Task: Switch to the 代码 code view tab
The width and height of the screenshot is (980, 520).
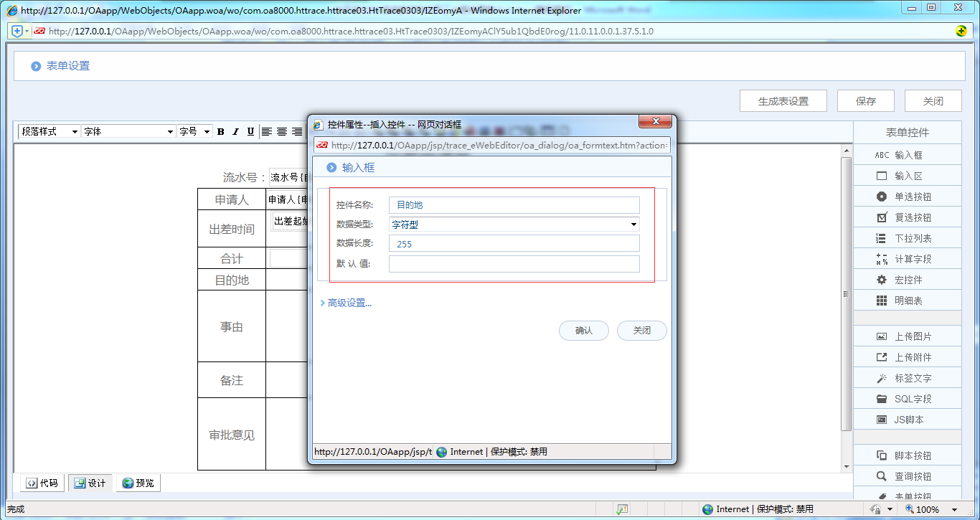Action: pos(42,483)
